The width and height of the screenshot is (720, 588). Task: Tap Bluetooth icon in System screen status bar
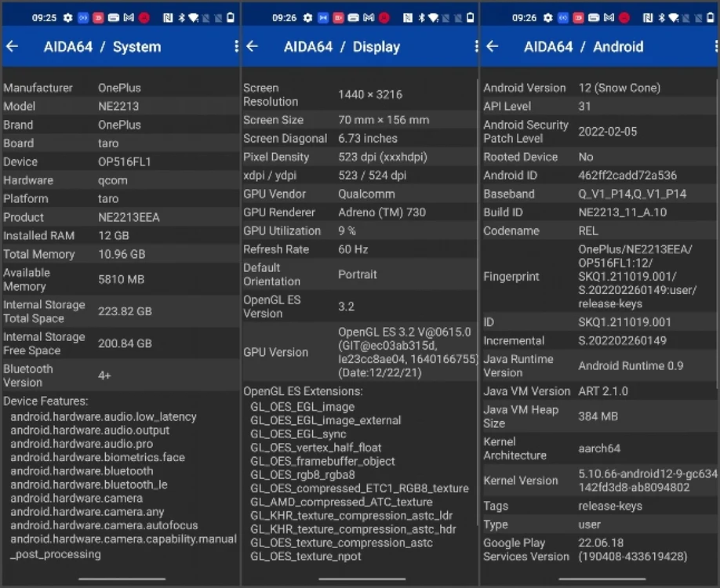(182, 18)
